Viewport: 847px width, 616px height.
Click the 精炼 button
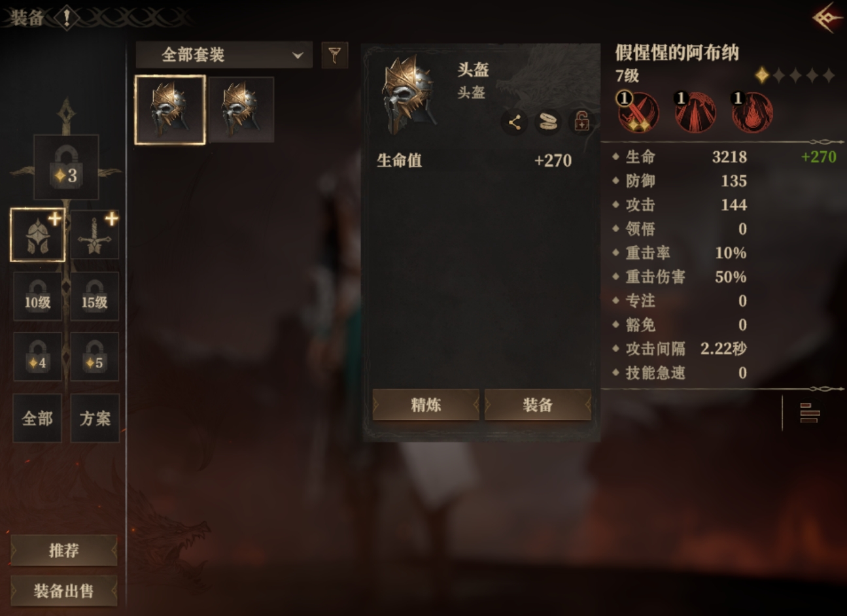[x=426, y=405]
